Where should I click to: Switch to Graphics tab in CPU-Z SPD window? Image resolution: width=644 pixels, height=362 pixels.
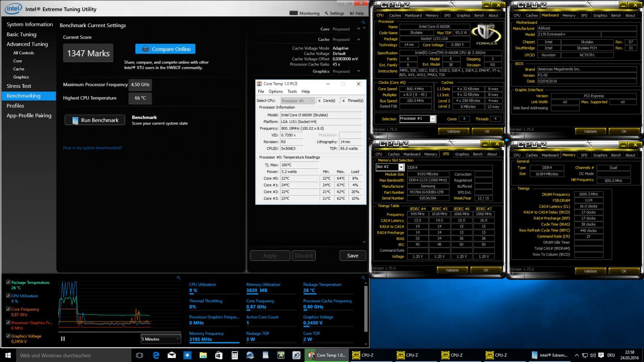coord(462,154)
